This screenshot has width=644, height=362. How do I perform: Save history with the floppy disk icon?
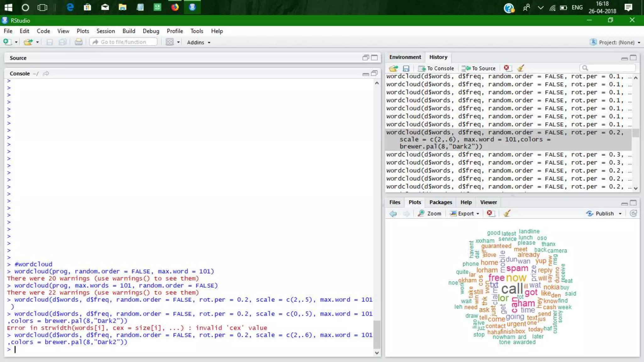pyautogui.click(x=406, y=68)
